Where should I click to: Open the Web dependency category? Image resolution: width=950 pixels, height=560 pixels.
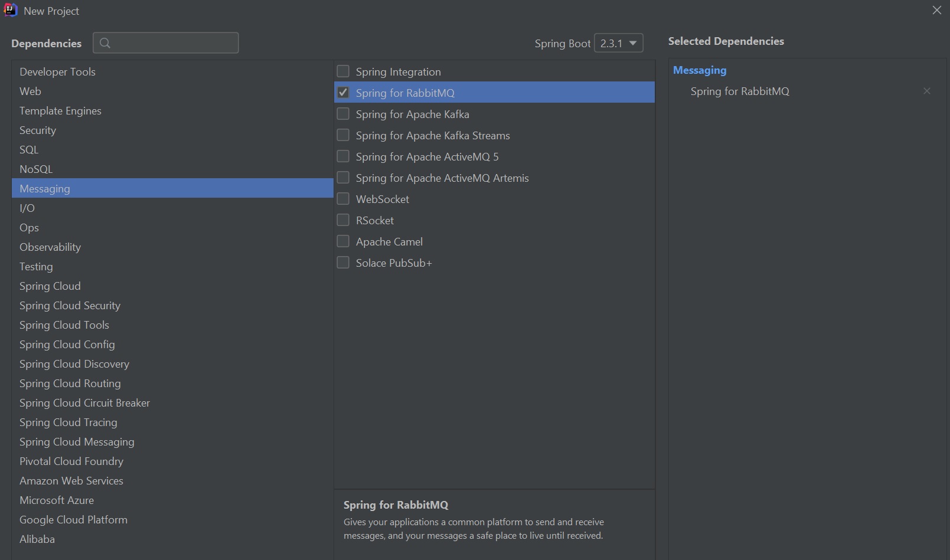tap(30, 91)
